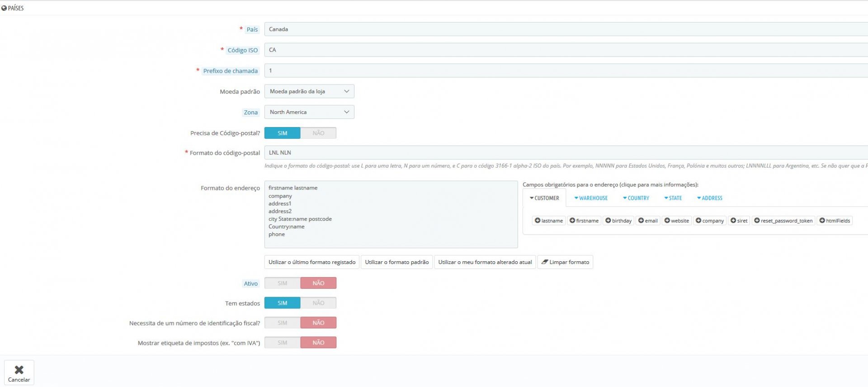Switch to the COUNTRY fields tab
Viewport: 868px width, 387px height.
(x=636, y=198)
